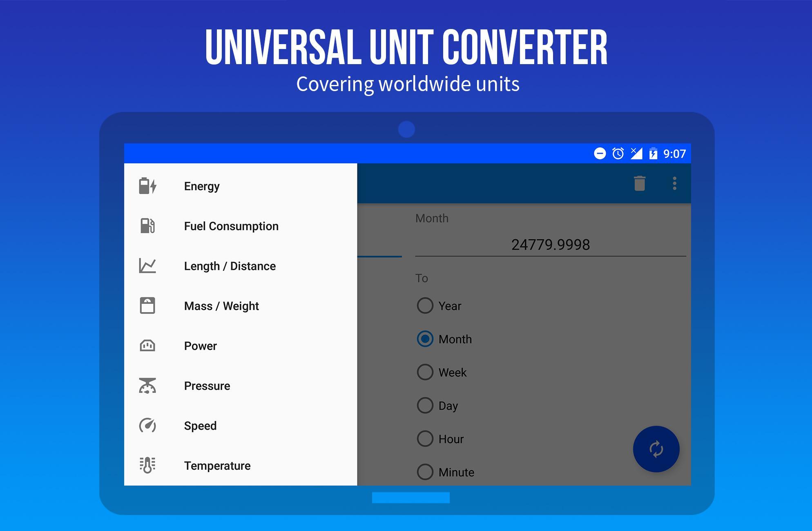
Task: Open the Temperature category
Action: 241,466
